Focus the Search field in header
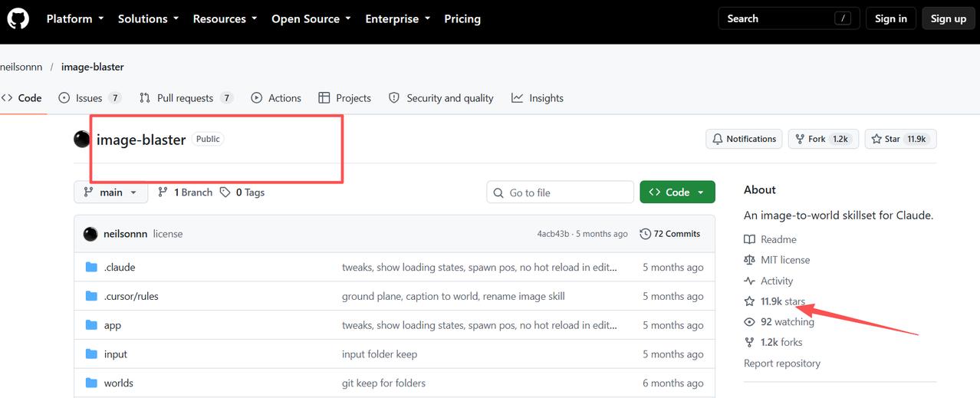Viewport: 980px width, 398px height. coord(789,18)
